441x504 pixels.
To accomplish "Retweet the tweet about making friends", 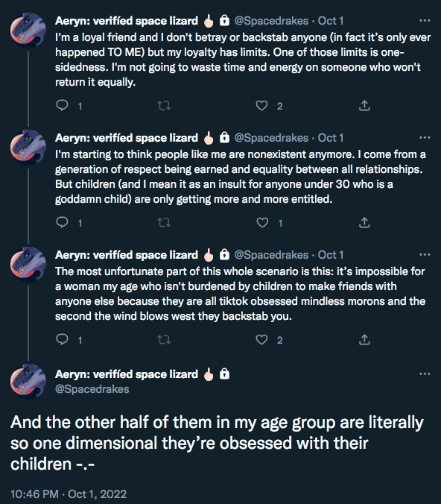I will 164,339.
